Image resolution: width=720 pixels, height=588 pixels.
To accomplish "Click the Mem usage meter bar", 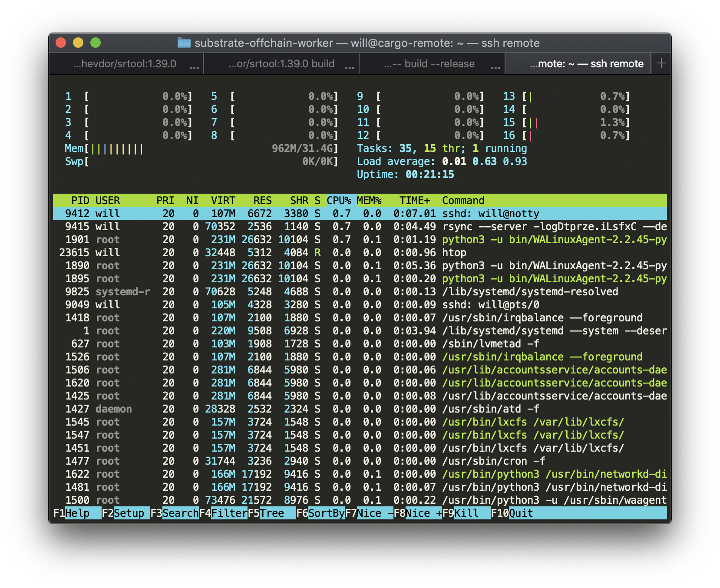I will [201, 149].
